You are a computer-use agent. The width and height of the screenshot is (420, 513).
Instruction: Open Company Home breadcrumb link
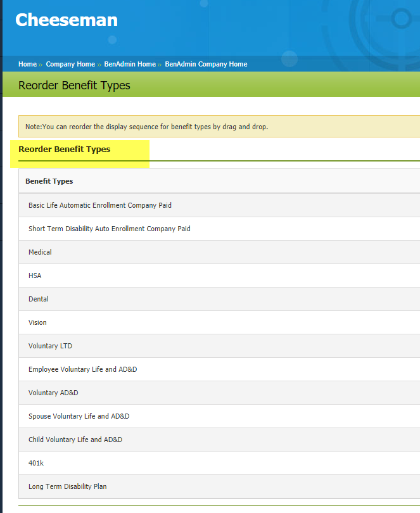(x=70, y=64)
